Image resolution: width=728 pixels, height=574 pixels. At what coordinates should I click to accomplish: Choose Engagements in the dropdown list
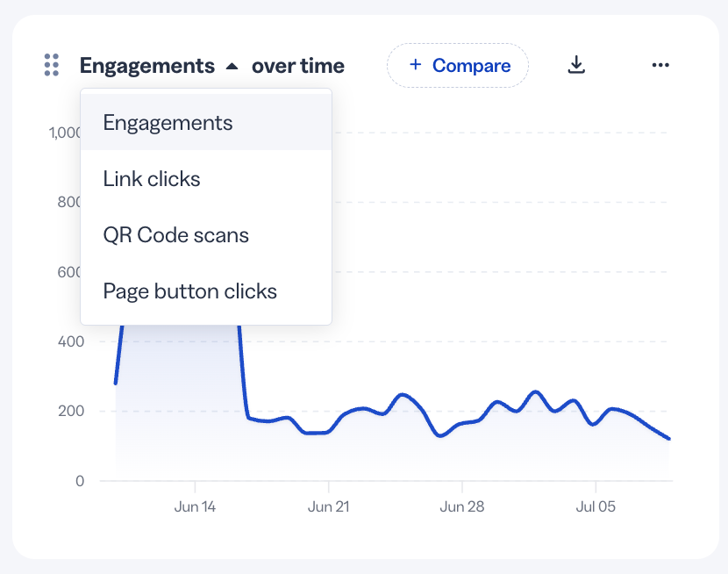click(x=206, y=122)
